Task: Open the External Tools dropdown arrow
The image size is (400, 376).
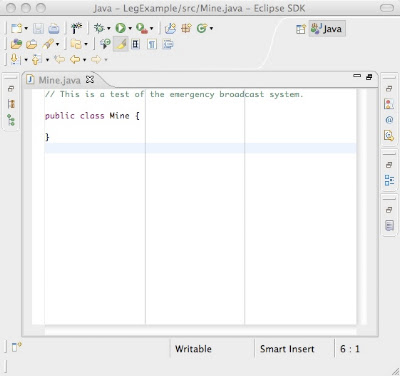Action: coord(151,29)
